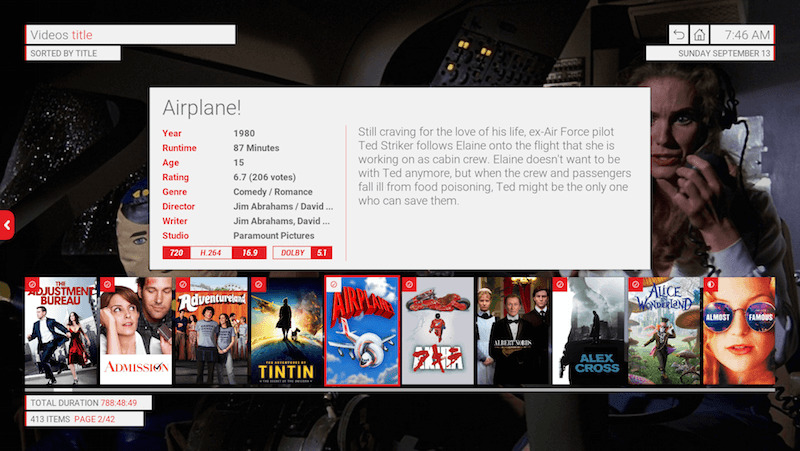
Task: Click watched badge on Alex Cross poster
Action: click(x=560, y=284)
